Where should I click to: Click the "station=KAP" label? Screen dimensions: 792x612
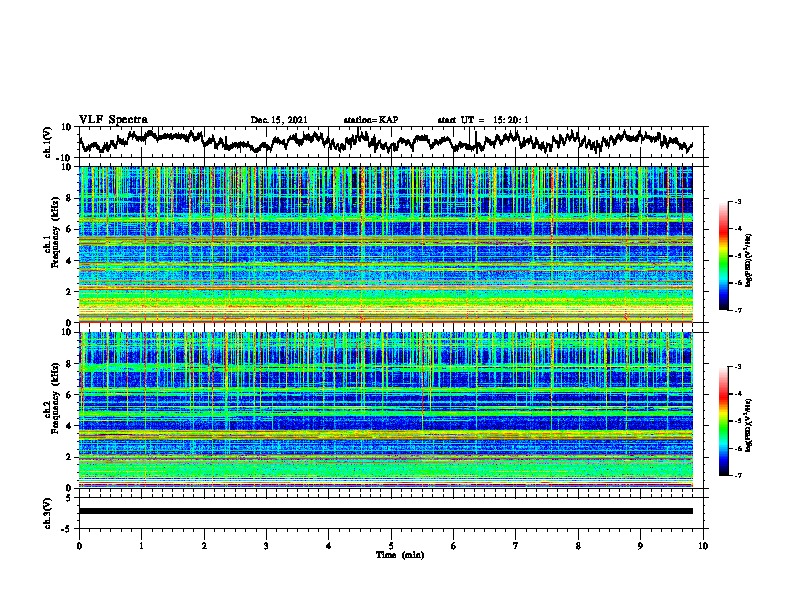coord(371,120)
